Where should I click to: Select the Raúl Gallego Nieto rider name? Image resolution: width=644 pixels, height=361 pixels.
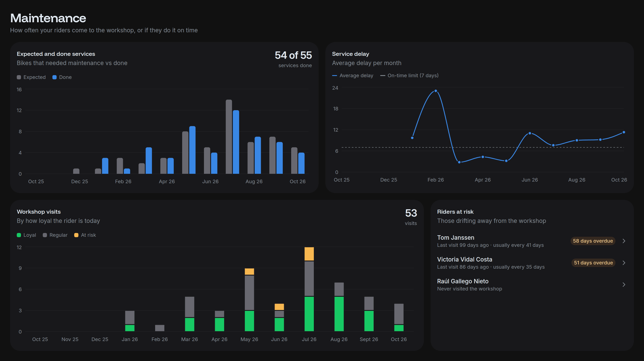(x=462, y=281)
